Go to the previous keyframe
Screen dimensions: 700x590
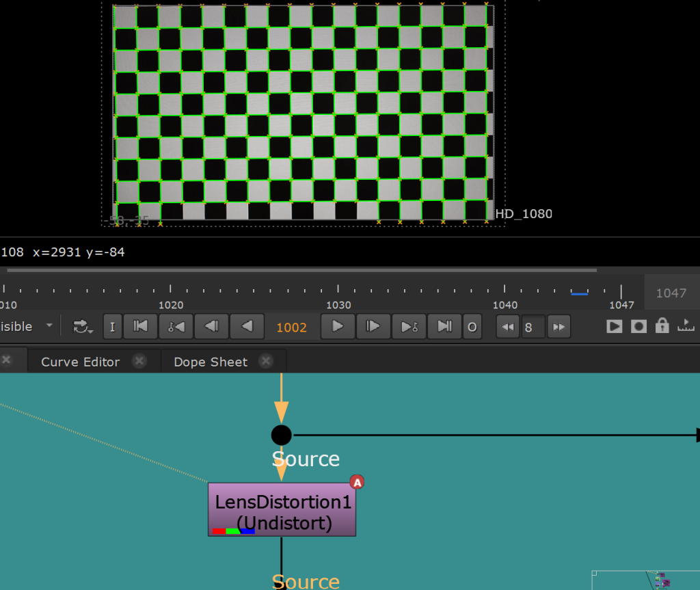176,327
